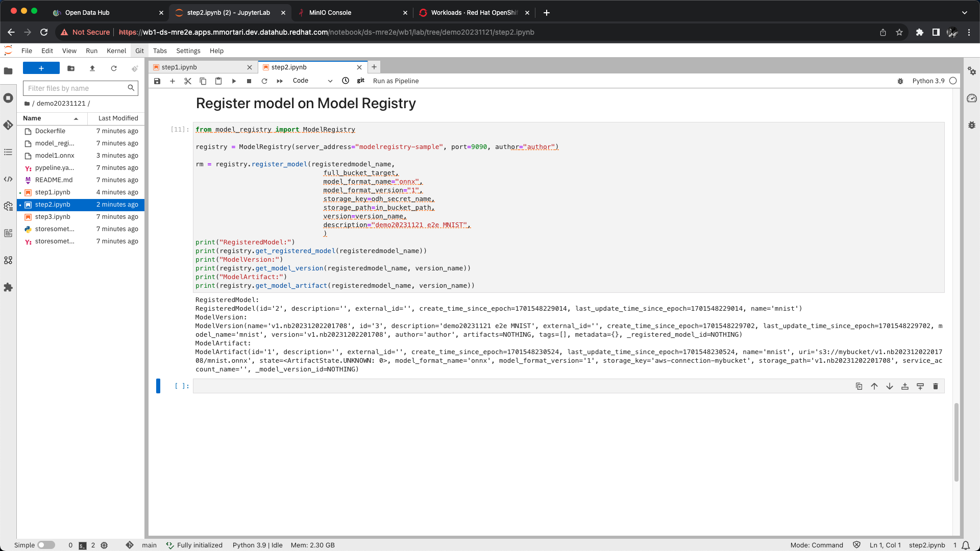The image size is (980, 551).
Task: Save the notebook with the disk icon
Action: pos(157,81)
